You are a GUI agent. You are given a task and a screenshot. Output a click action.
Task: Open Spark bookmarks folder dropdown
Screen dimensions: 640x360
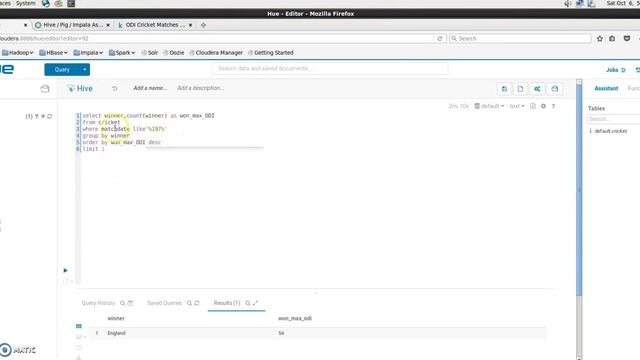(122, 53)
